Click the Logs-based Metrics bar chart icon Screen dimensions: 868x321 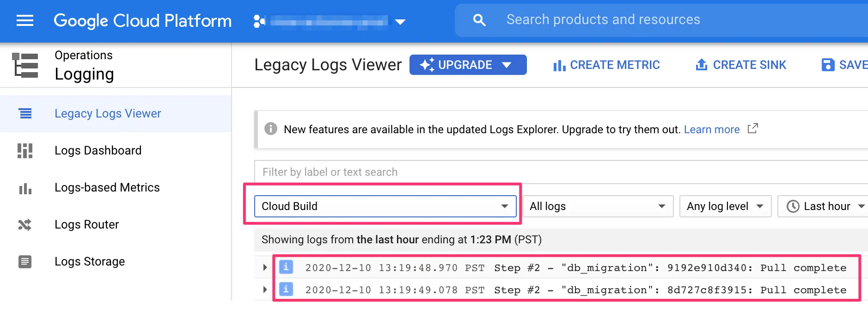(x=25, y=188)
